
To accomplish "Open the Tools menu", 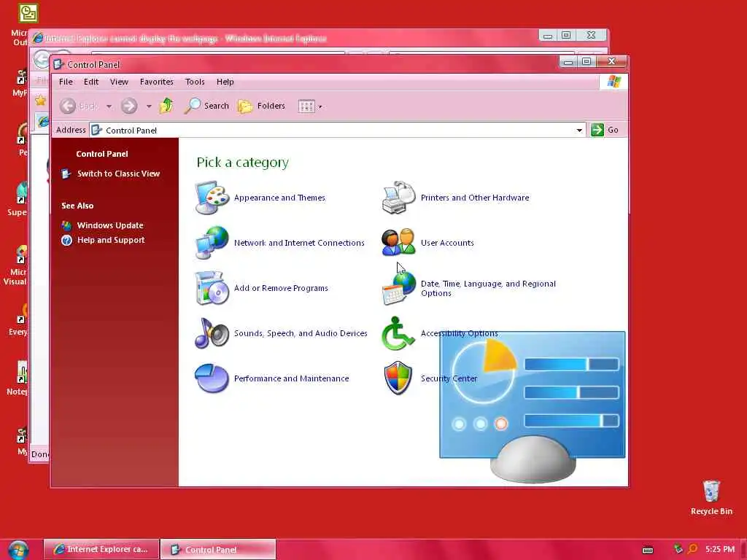I will coord(195,82).
